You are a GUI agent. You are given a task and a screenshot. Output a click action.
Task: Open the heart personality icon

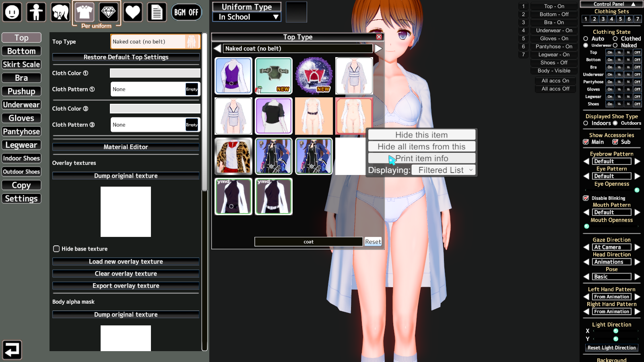pos(133,12)
